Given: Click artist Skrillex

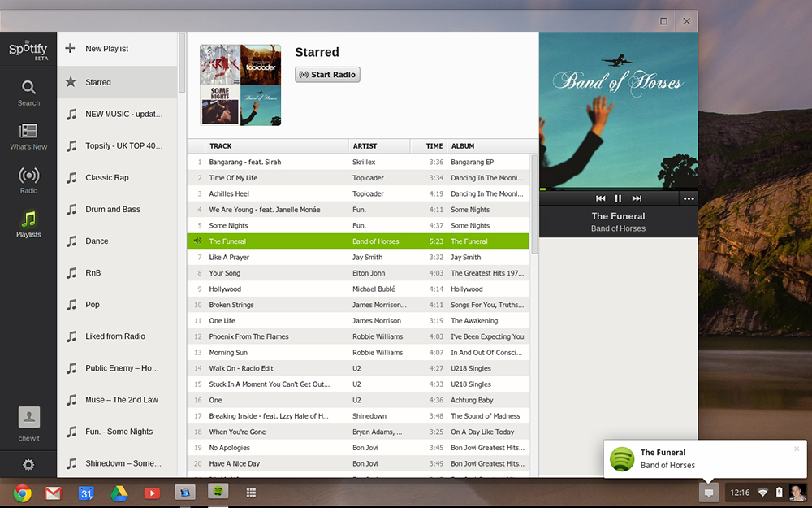Looking at the screenshot, I should pyautogui.click(x=364, y=162).
